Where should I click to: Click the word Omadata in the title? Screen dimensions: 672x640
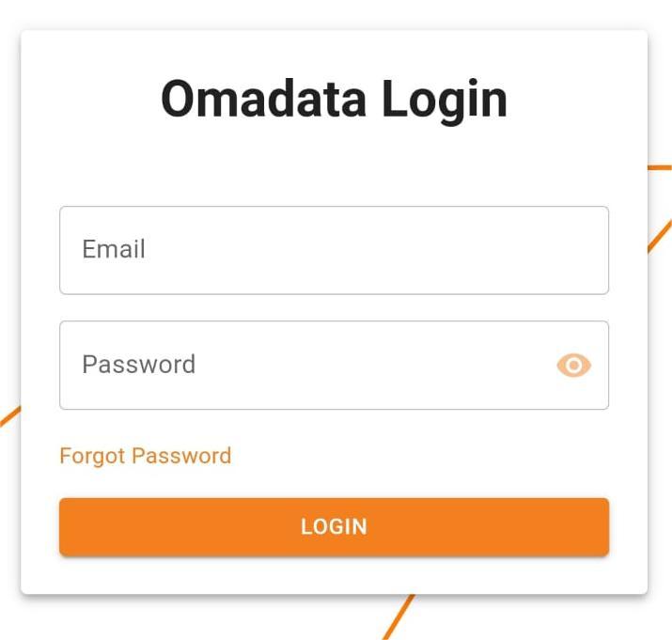(263, 98)
